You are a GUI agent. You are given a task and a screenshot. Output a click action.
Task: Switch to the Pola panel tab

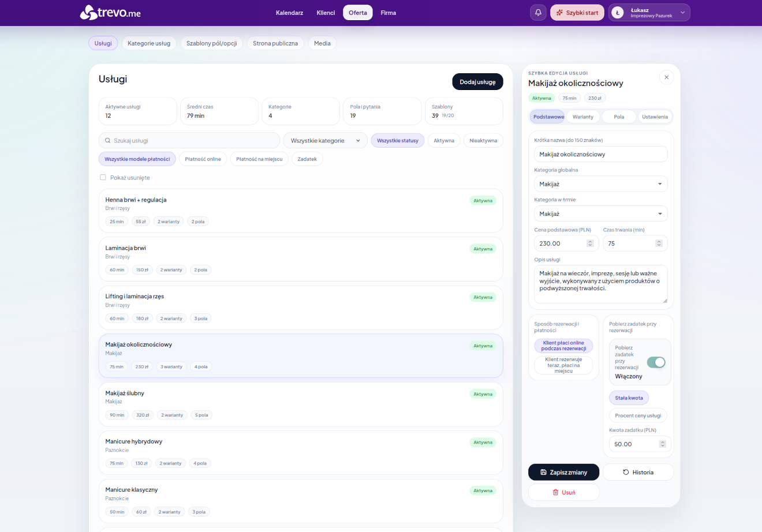pyautogui.click(x=619, y=117)
